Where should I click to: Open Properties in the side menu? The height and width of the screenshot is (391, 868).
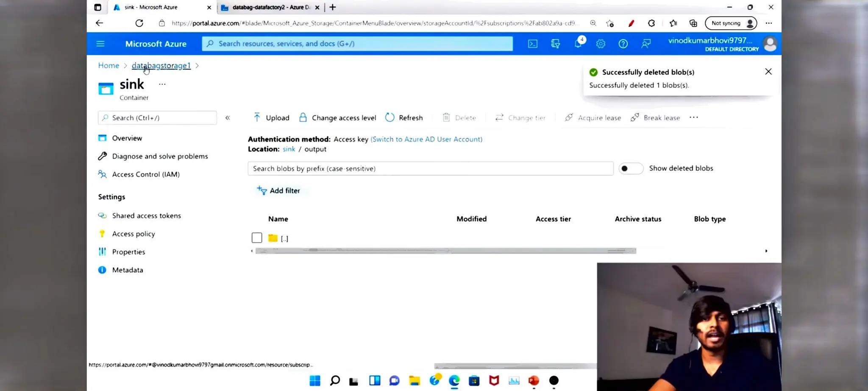coord(128,252)
